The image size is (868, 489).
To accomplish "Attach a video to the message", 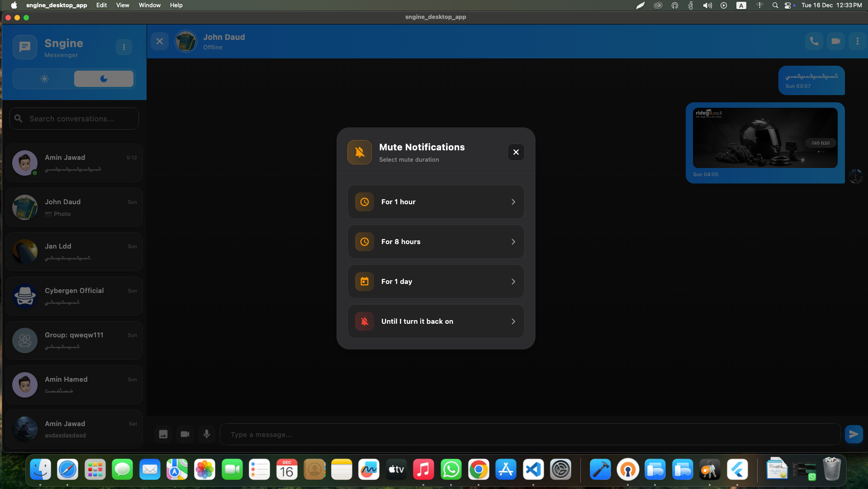I will (185, 434).
